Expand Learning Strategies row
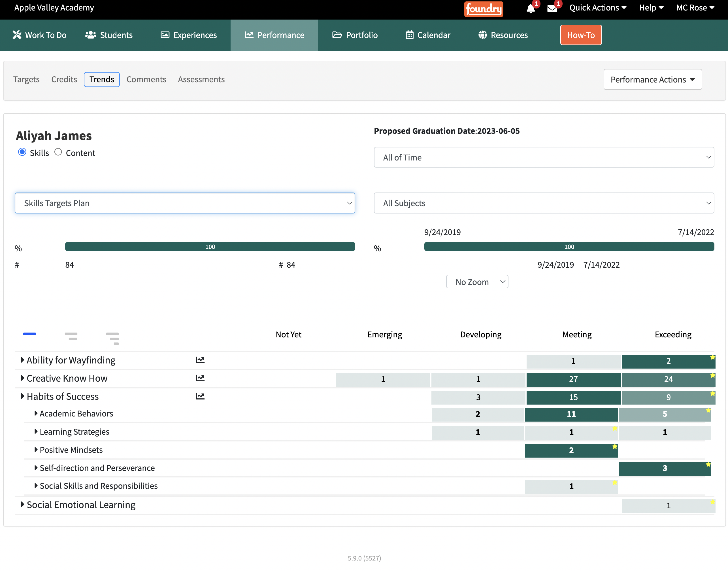728x571 pixels. pos(36,431)
